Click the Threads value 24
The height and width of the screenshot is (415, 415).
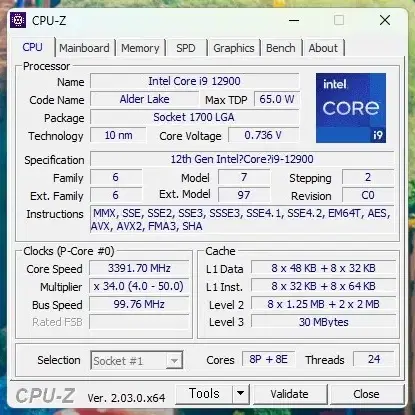(x=374, y=359)
